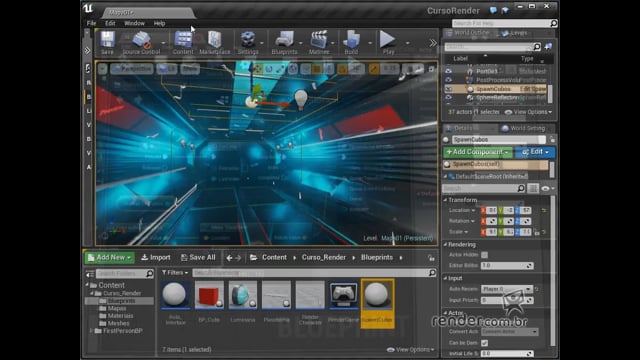
Task: Toggle visibility eye for SpawnCubos actor
Action: (x=449, y=89)
